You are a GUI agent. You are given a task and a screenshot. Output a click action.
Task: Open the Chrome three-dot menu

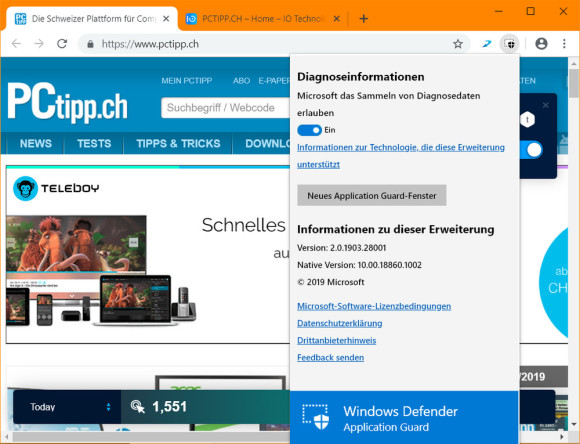564,44
